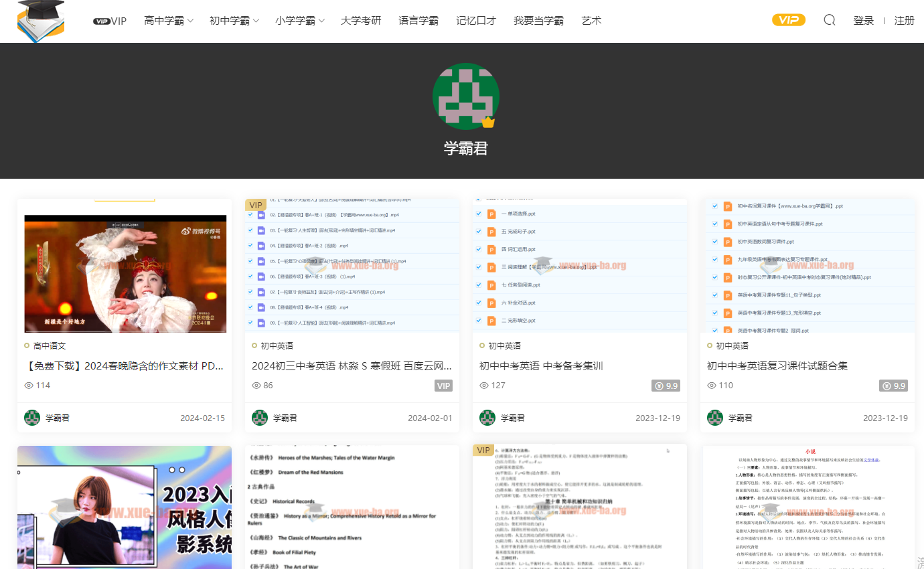Click the yellow VIP badge in header
Image resolution: width=924 pixels, height=569 pixels.
pos(788,20)
